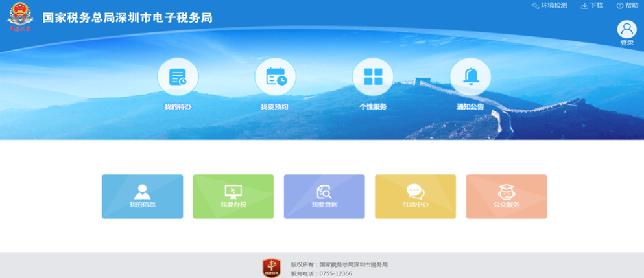Click the 我要预约 label
The width and height of the screenshot is (644, 278).
tap(274, 107)
